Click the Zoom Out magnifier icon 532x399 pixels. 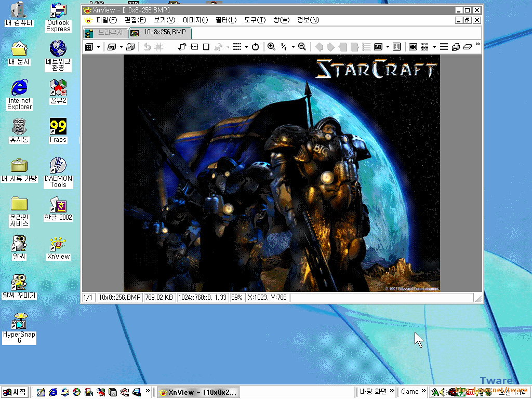click(302, 47)
